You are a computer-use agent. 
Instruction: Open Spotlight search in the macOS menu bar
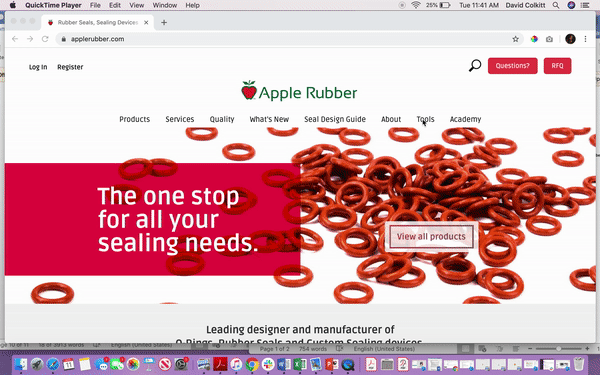556,5
